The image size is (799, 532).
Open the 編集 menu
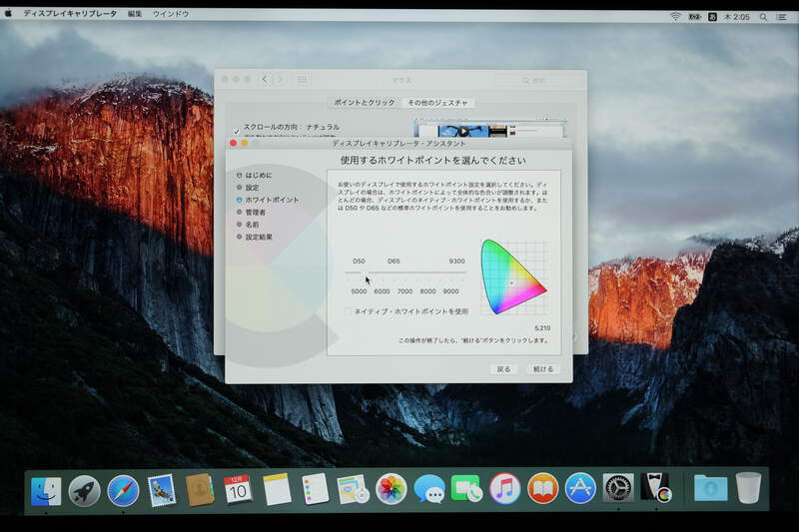[x=135, y=15]
